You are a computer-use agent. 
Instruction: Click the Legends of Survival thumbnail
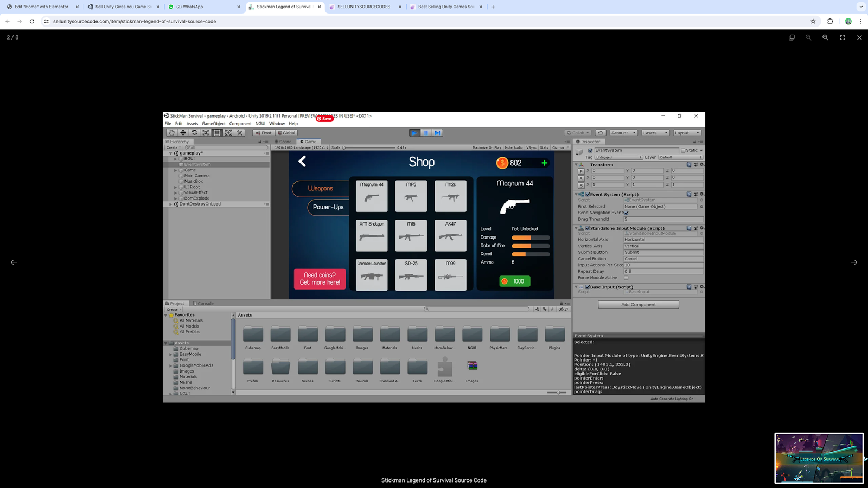tap(819, 458)
